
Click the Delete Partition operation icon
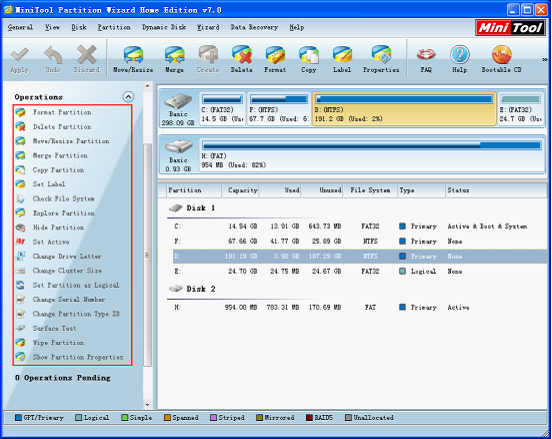[20, 127]
